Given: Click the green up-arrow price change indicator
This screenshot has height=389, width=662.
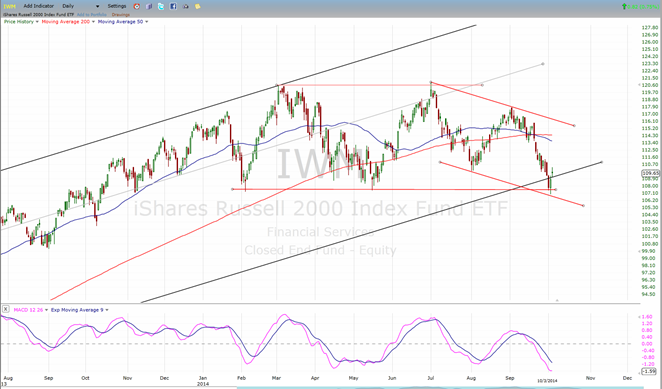Looking at the screenshot, I should pos(624,6).
